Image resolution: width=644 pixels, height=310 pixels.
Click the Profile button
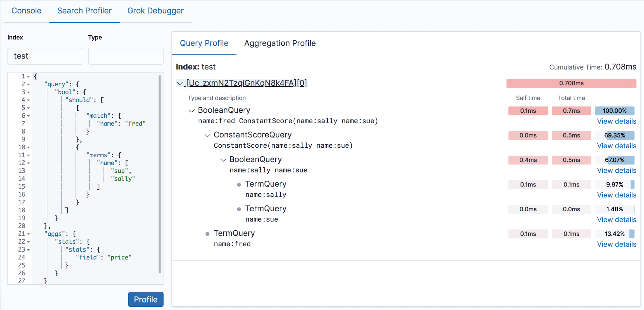point(146,299)
